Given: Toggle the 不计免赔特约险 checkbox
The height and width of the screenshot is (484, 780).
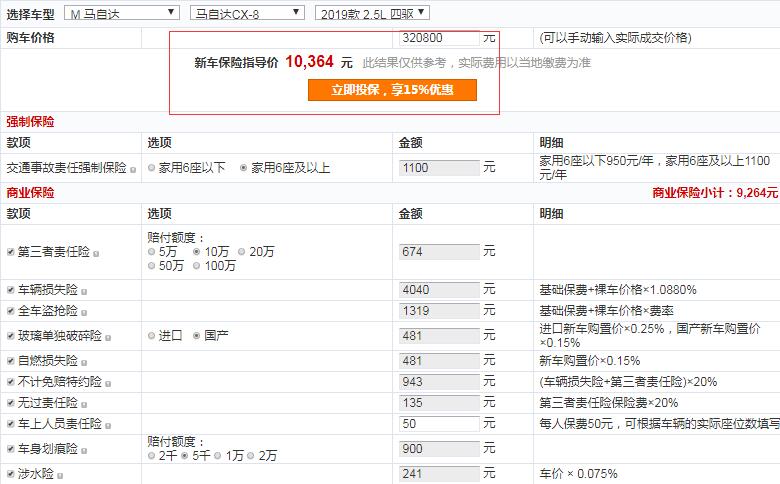Looking at the screenshot, I should pyautogui.click(x=10, y=382).
